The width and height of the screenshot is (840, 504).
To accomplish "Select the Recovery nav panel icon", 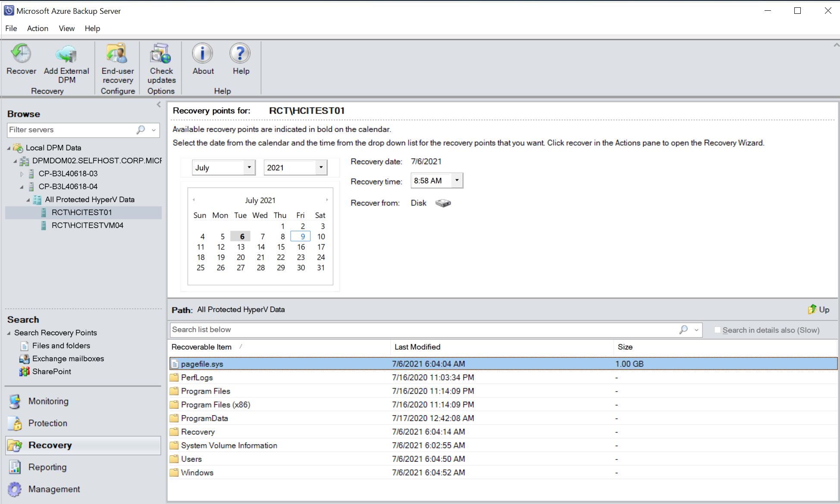I will tap(16, 445).
